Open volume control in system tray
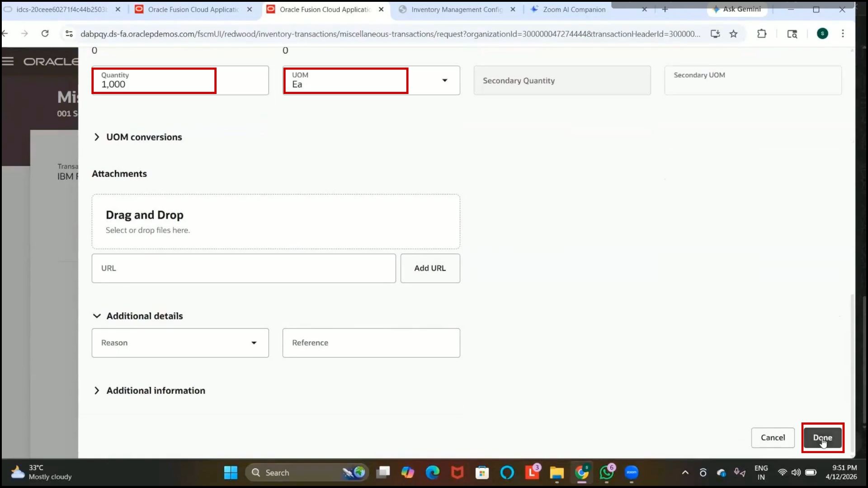 coord(796,473)
